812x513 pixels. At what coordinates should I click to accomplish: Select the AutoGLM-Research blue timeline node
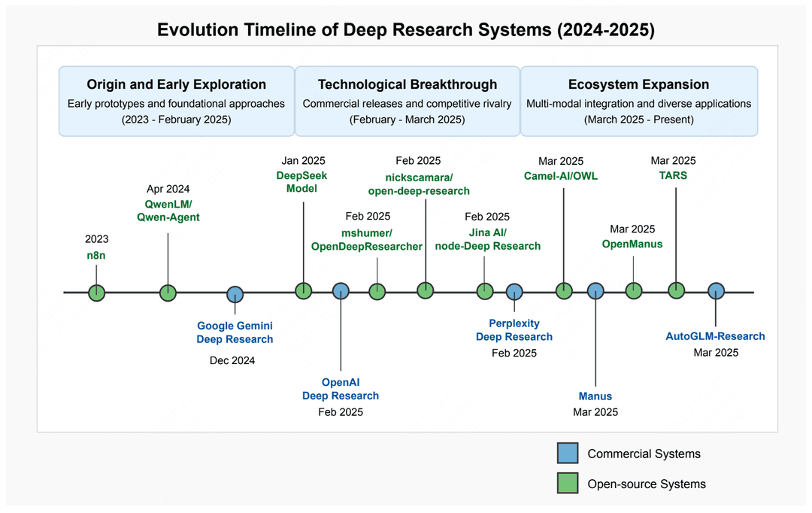click(x=717, y=291)
